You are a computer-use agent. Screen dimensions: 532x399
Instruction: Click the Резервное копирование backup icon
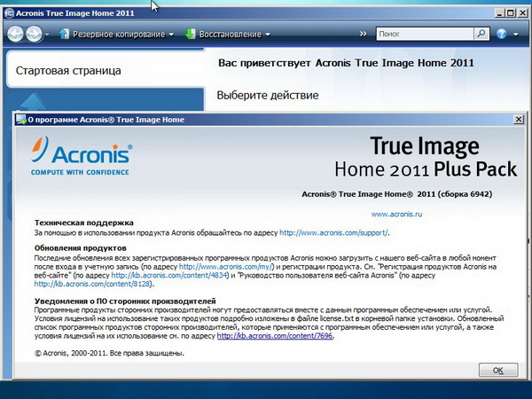[x=64, y=34]
